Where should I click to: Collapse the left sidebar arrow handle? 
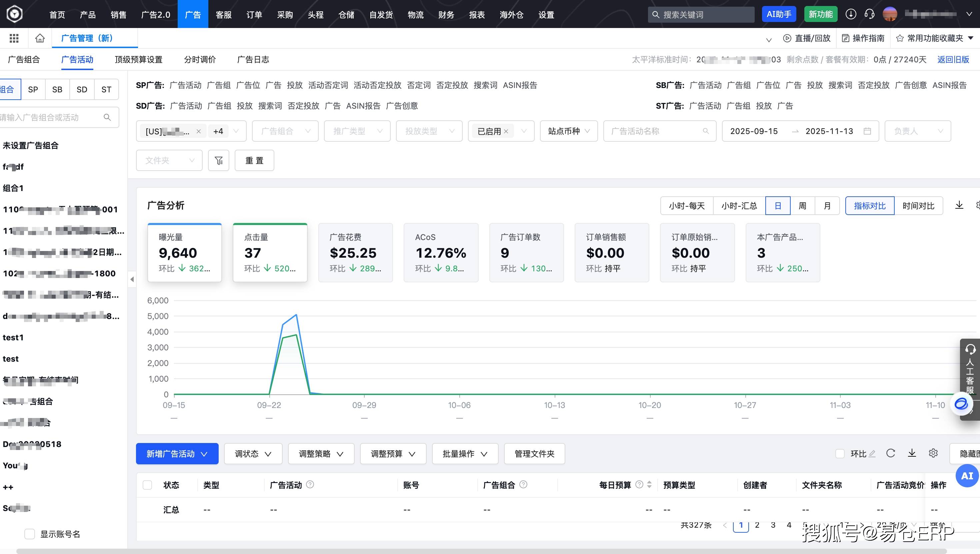tap(132, 279)
